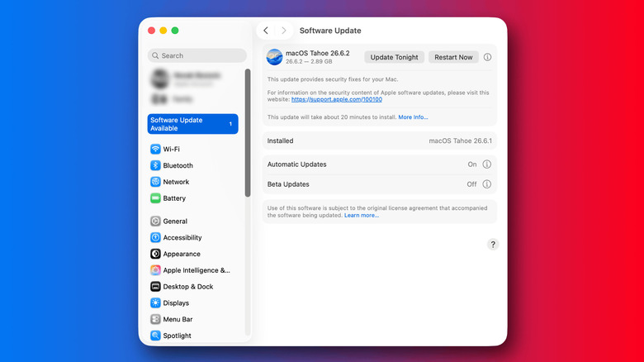Click the help question mark button
The image size is (644, 362).
(493, 245)
